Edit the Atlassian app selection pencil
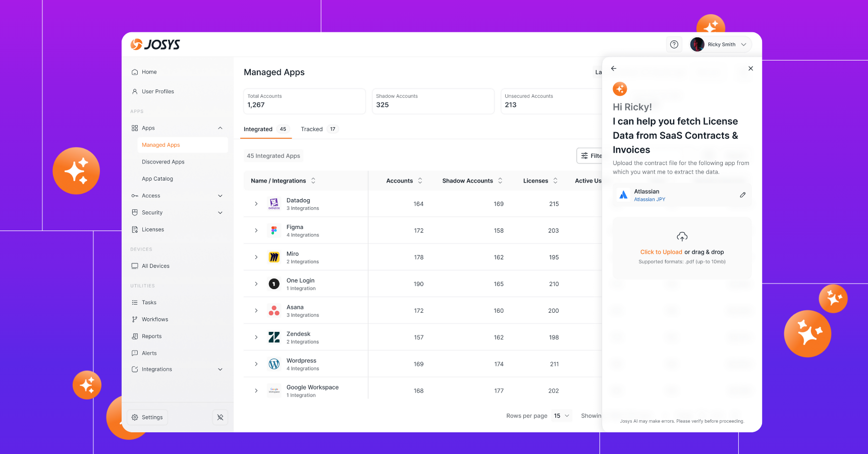This screenshot has width=868, height=454. point(743,195)
